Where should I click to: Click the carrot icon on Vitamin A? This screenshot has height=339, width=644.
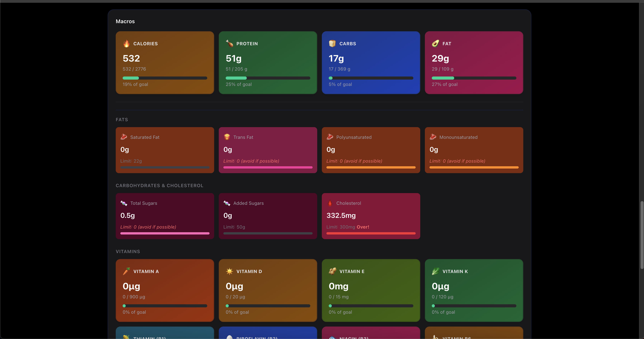(x=126, y=271)
